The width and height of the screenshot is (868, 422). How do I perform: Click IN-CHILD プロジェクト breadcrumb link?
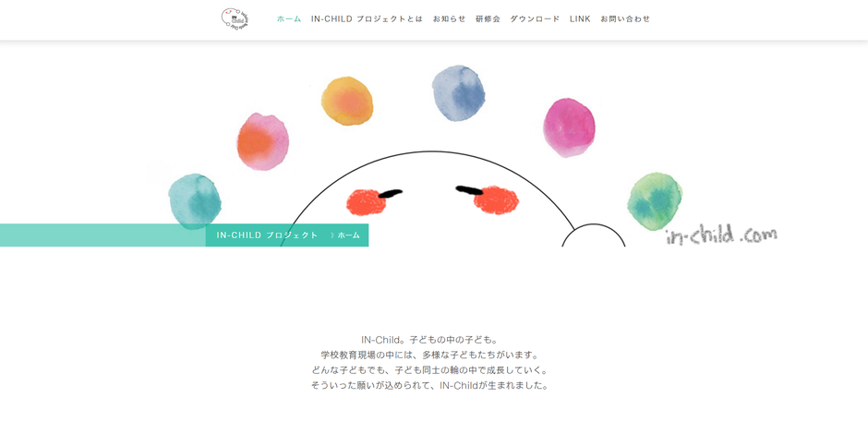[267, 235]
